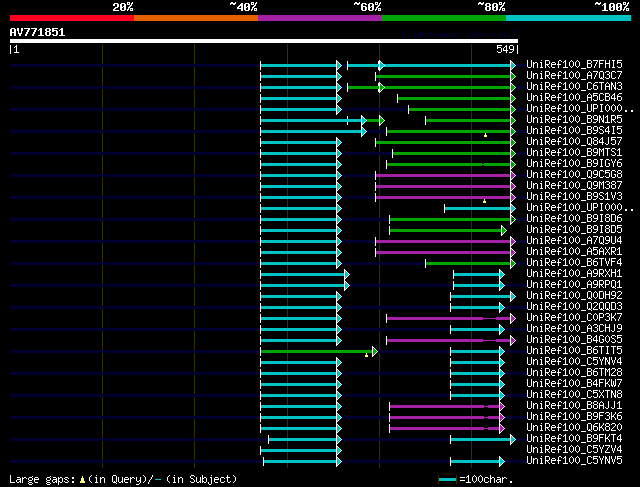Viewport: 640px width, 487px height.
Task: Select the UniRef100_B9I8D5 label
Action: coord(574,229)
